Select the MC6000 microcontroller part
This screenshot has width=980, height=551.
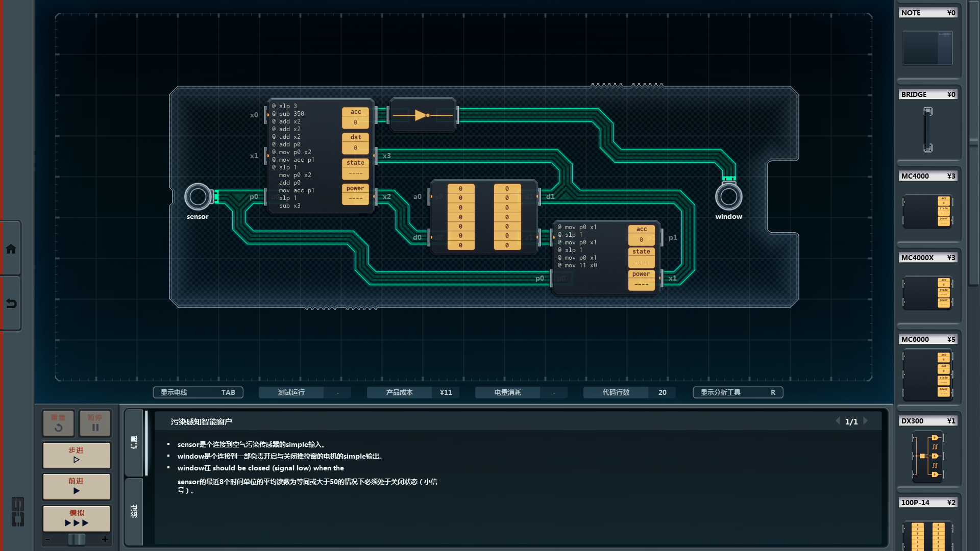tap(927, 375)
